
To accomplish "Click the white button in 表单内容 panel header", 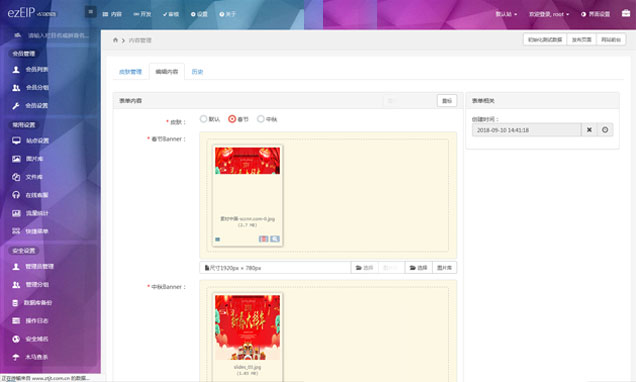I will (x=447, y=101).
